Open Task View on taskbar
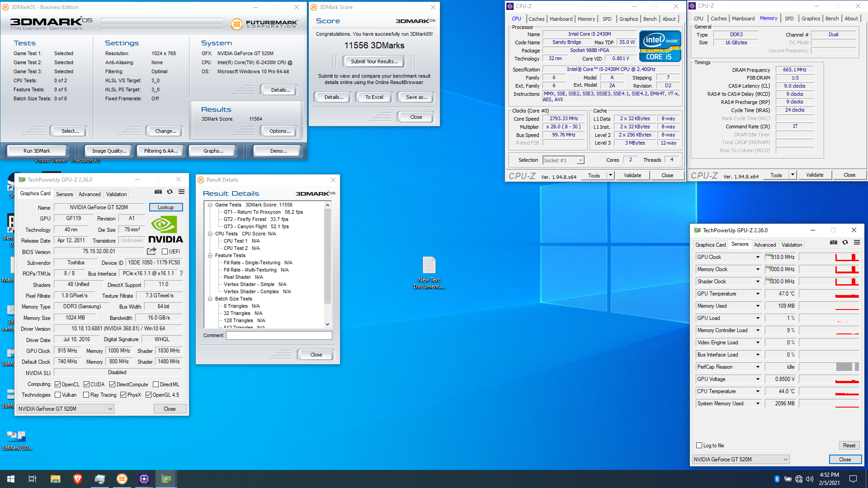Image resolution: width=868 pixels, height=488 pixels. [33, 479]
